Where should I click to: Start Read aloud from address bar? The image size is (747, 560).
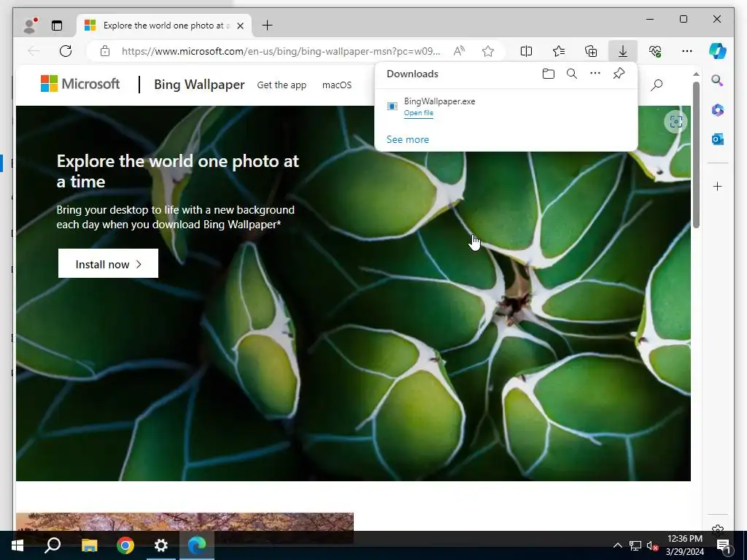tap(459, 51)
